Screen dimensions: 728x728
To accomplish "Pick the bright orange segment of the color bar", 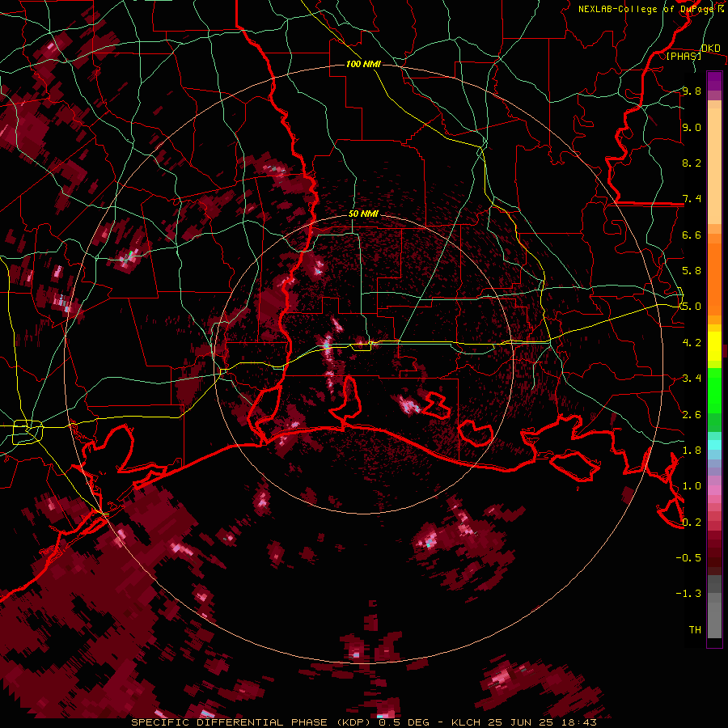I will tap(714, 278).
